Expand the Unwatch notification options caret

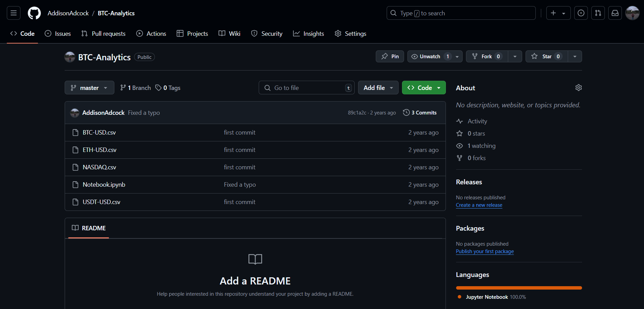click(457, 57)
